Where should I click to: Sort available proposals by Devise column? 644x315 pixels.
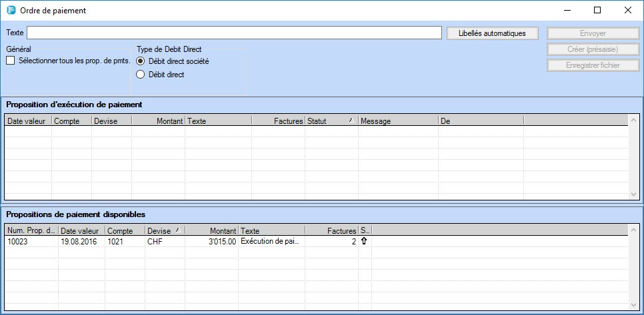pos(164,230)
